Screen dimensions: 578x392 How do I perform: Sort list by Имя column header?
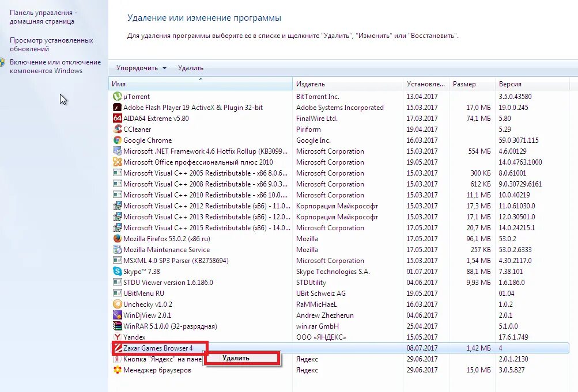201,84
